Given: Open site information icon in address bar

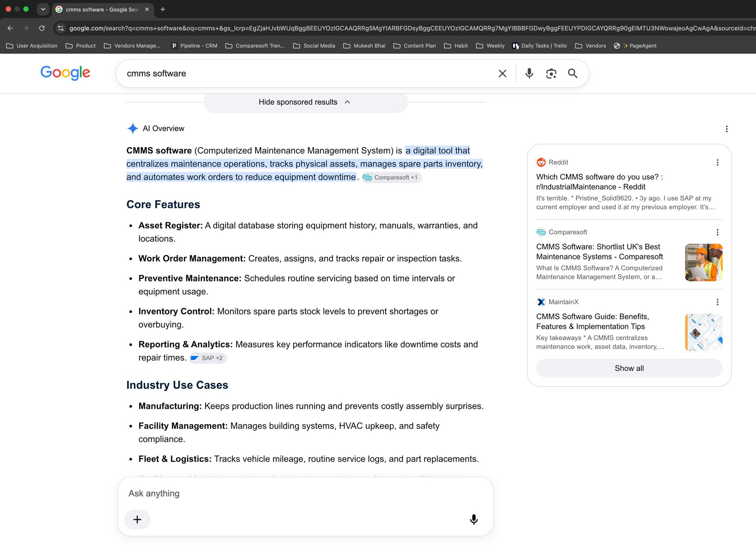Looking at the screenshot, I should pos(60,28).
